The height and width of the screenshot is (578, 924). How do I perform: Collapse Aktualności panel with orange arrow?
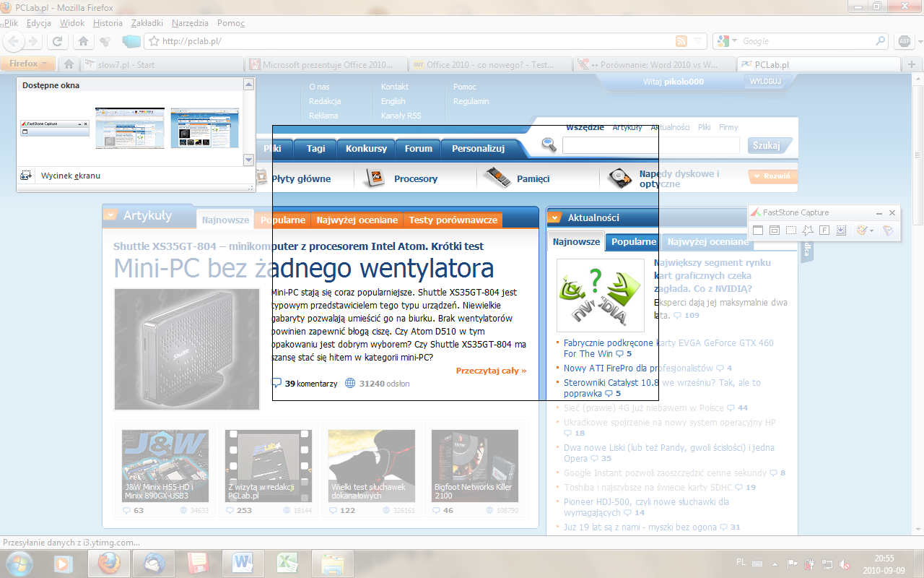555,217
